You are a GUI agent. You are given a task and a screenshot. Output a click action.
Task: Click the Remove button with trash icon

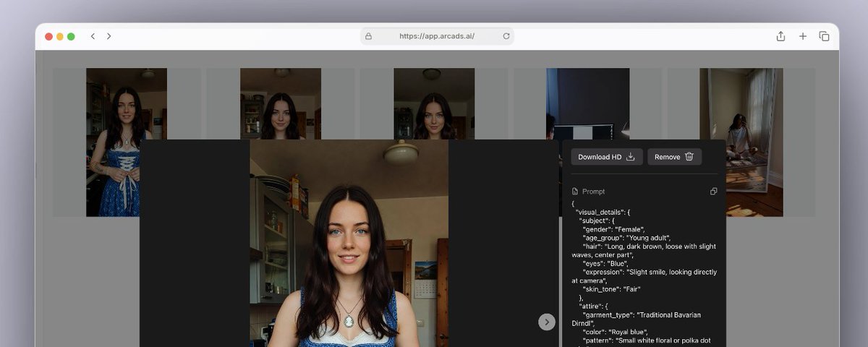(674, 157)
